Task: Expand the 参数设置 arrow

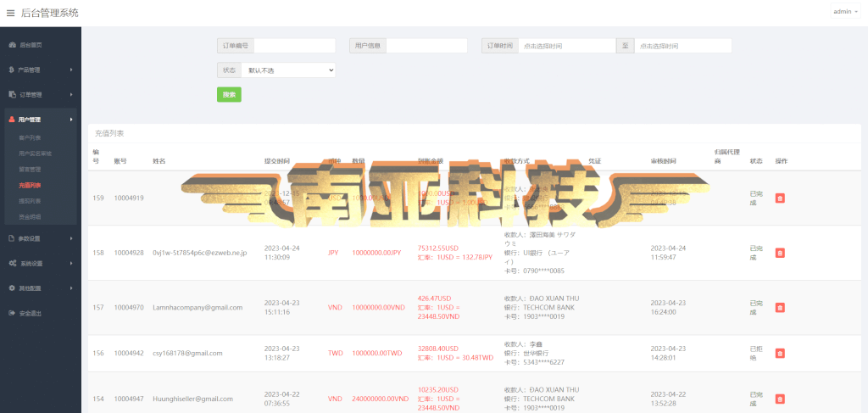Action: 71,238
